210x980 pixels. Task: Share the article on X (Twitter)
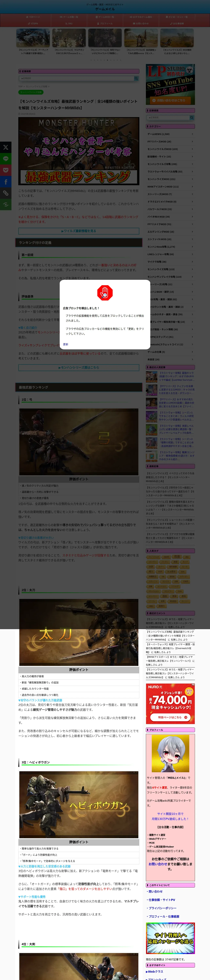(x=6, y=147)
